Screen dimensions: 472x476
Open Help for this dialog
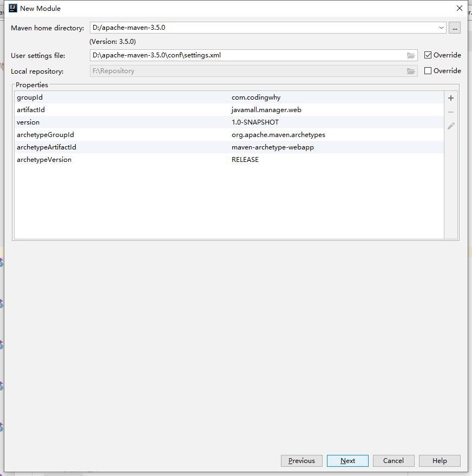[440, 461]
